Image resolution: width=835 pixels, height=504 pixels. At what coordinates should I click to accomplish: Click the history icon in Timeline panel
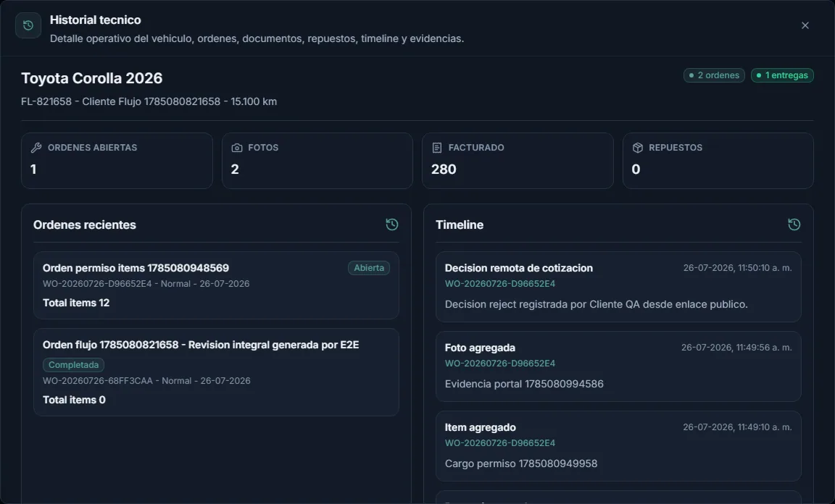click(794, 224)
